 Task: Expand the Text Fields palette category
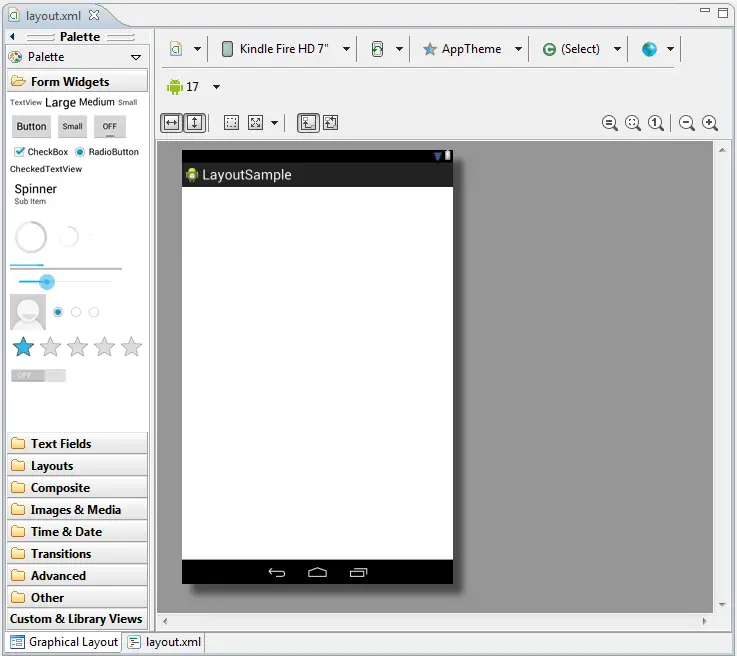click(61, 444)
